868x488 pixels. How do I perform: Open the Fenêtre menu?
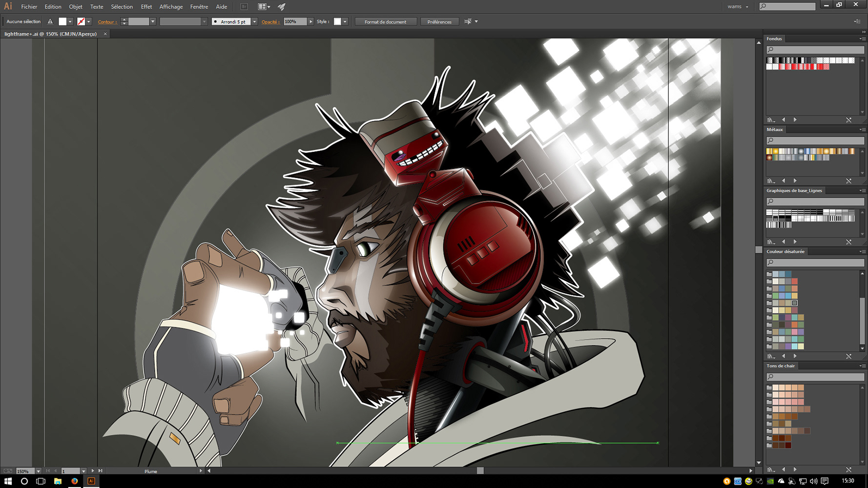[199, 6]
